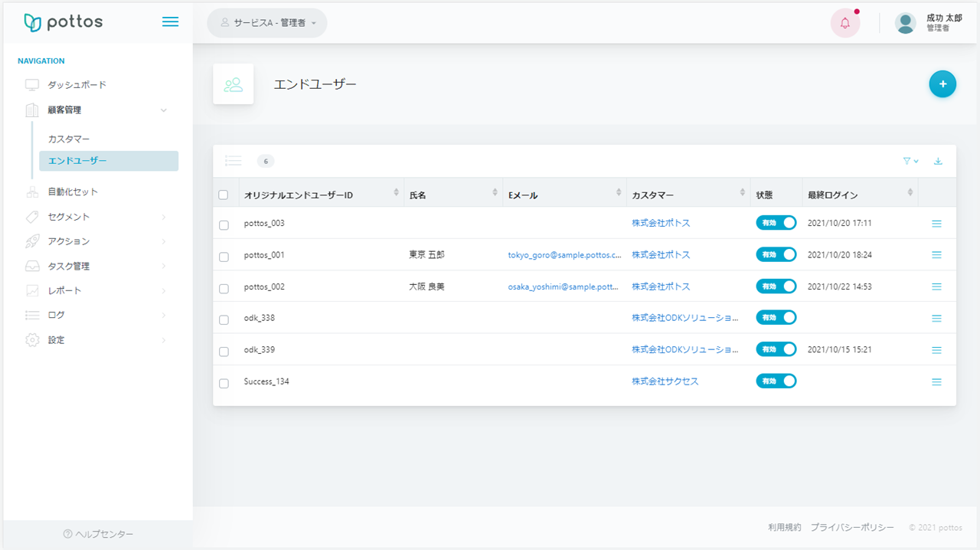Expand the アクション chevron

click(163, 241)
